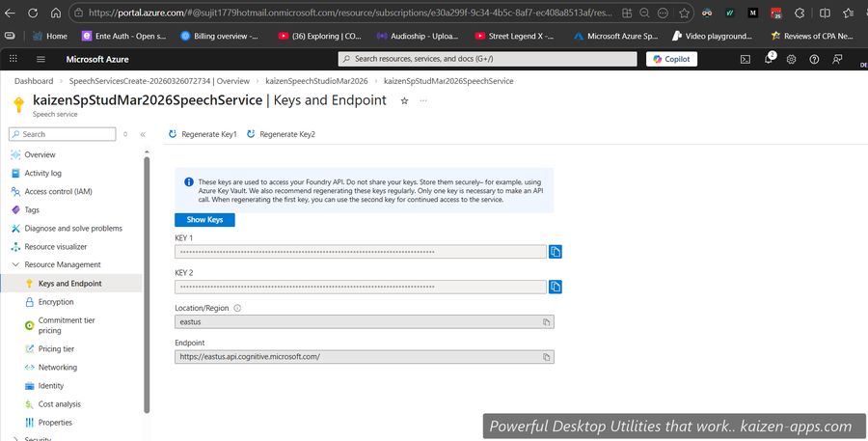Click the eastus region field
Viewport: 868px width, 441px height.
pyautogui.click(x=365, y=322)
